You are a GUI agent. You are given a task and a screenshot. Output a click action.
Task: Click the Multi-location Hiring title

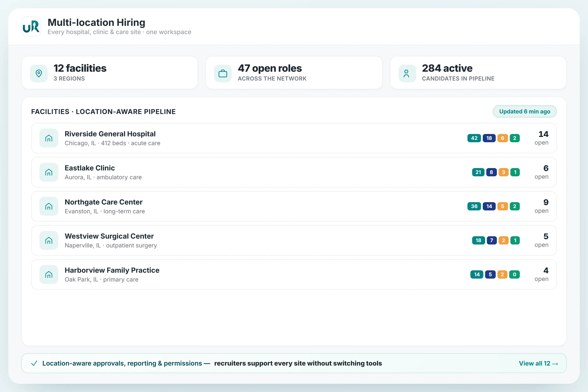click(96, 22)
